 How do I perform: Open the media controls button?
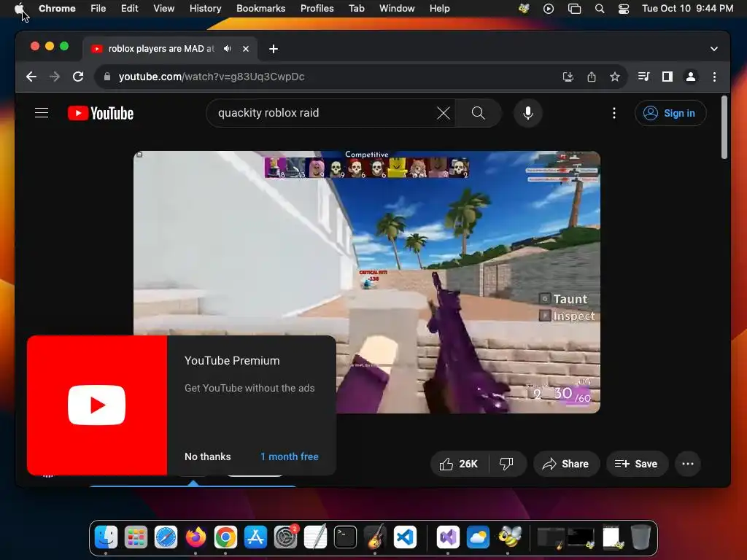click(x=643, y=77)
